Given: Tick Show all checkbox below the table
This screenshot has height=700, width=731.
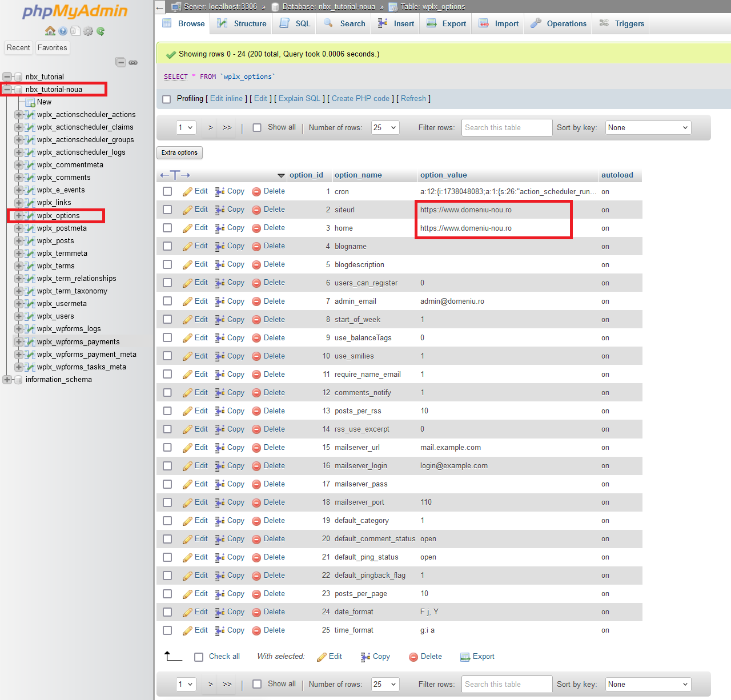Looking at the screenshot, I should click(257, 684).
